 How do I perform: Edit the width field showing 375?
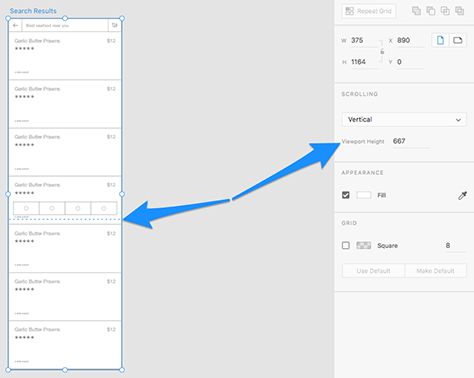[364, 41]
